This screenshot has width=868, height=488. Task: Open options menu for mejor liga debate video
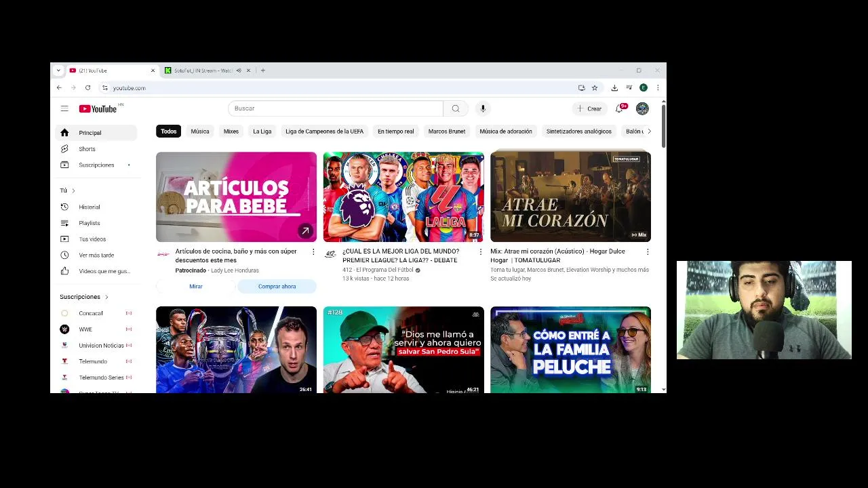point(480,252)
